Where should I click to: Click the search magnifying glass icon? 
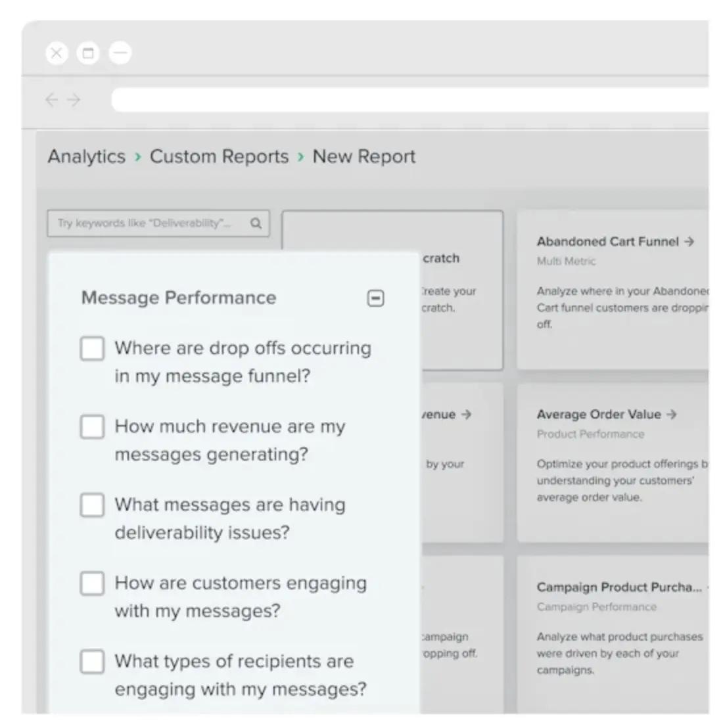click(256, 223)
